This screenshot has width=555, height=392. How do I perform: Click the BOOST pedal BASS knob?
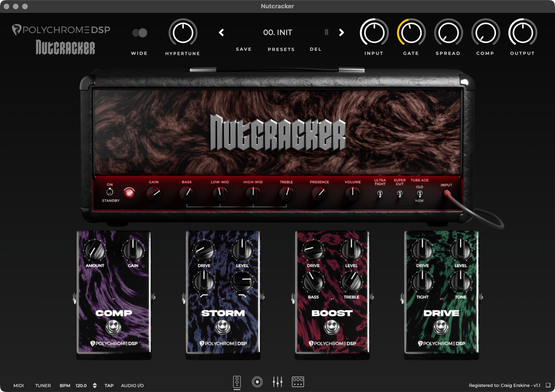(313, 281)
